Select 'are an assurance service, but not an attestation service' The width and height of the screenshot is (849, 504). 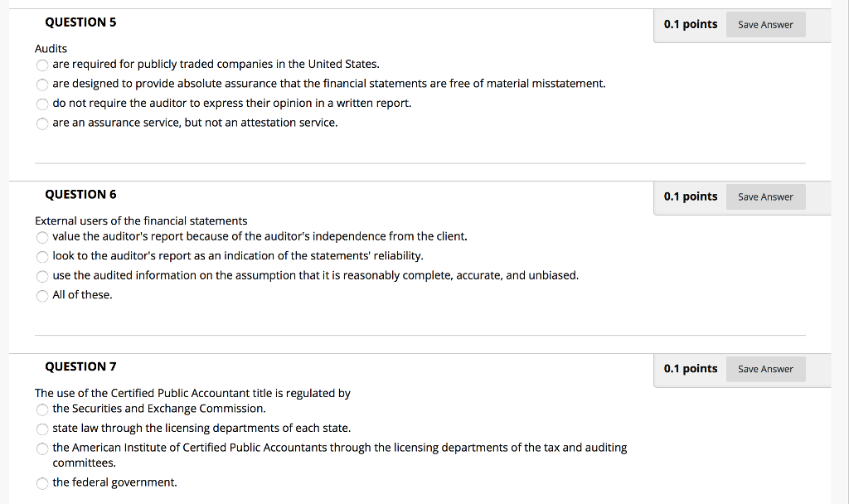[x=42, y=123]
